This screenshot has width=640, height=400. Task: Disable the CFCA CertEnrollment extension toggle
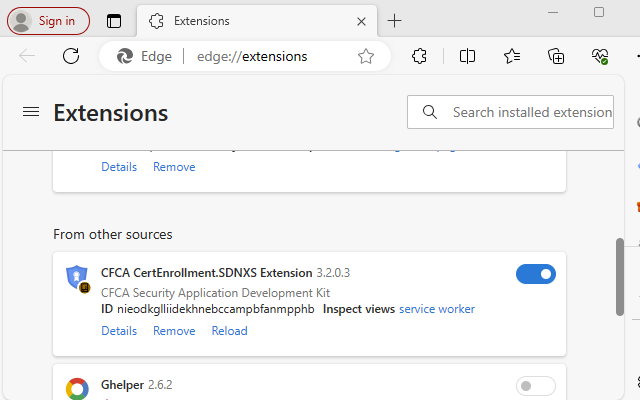point(536,274)
